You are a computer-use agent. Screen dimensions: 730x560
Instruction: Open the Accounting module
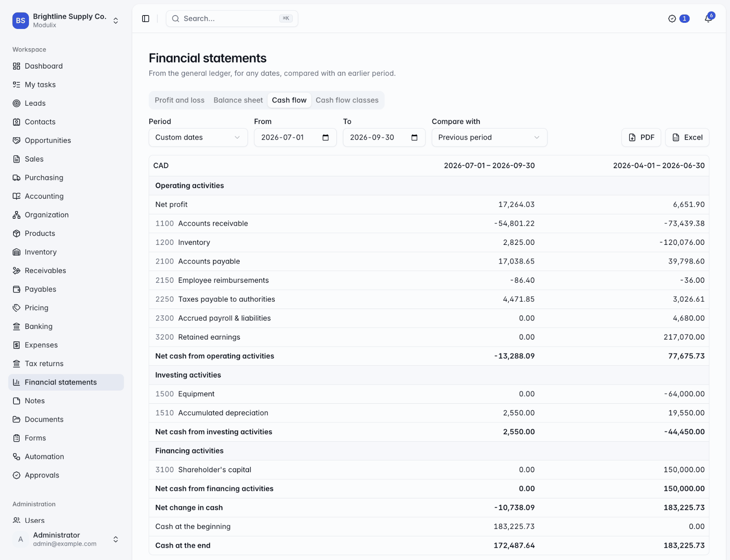tap(66, 196)
